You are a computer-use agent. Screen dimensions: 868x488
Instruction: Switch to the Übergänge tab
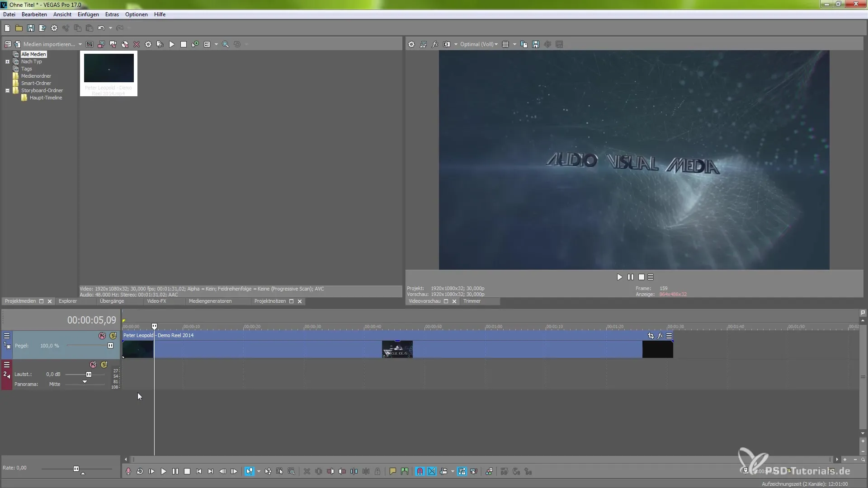click(112, 301)
